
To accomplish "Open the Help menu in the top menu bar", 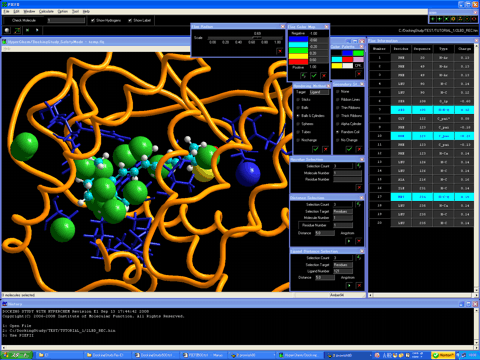I will (86, 11).
